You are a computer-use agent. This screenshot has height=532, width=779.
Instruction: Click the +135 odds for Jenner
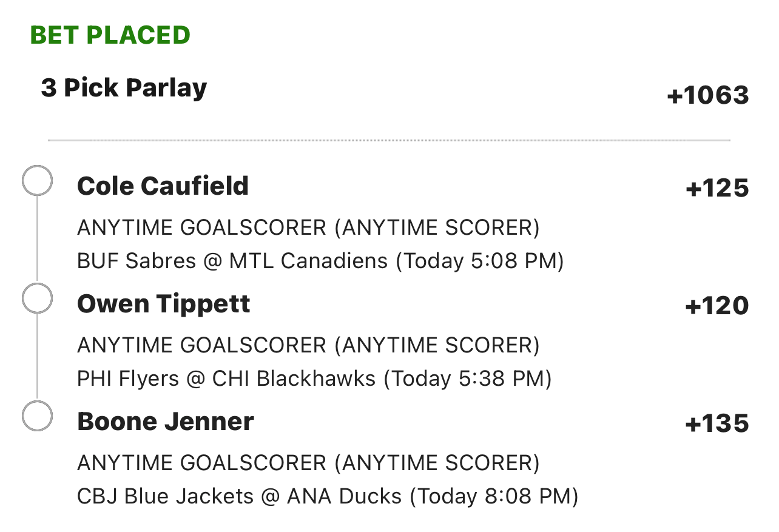(x=717, y=424)
